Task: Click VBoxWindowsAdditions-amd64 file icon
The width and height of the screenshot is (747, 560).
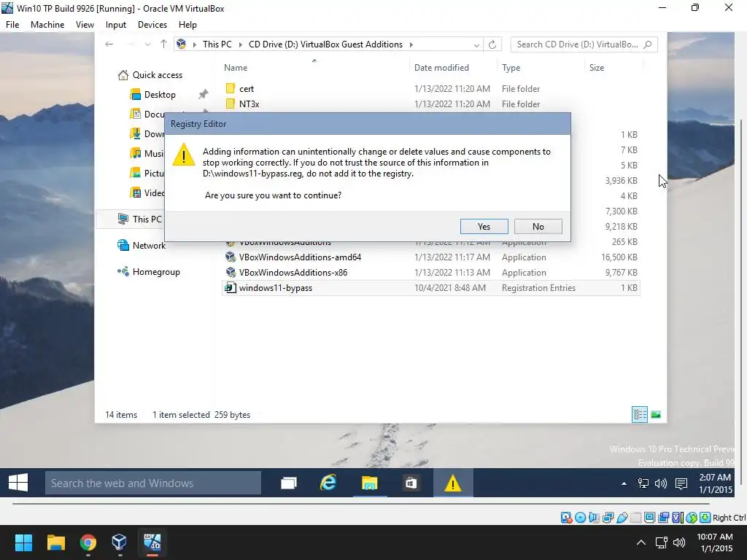Action: (231, 257)
